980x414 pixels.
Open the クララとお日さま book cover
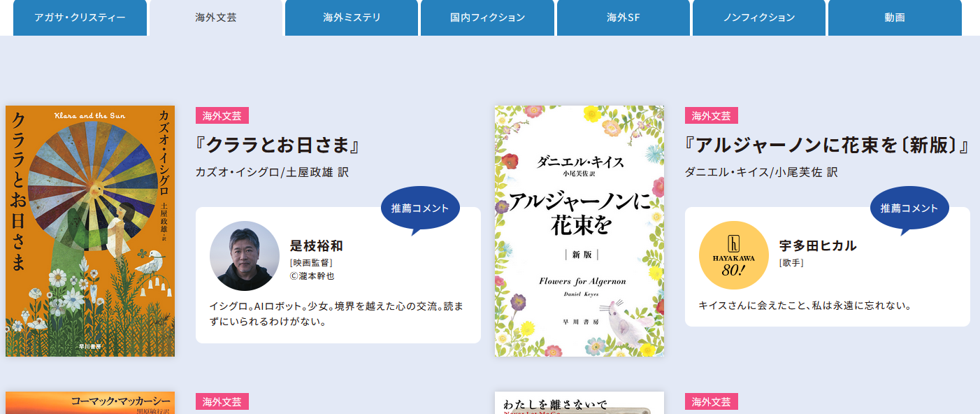click(x=90, y=231)
